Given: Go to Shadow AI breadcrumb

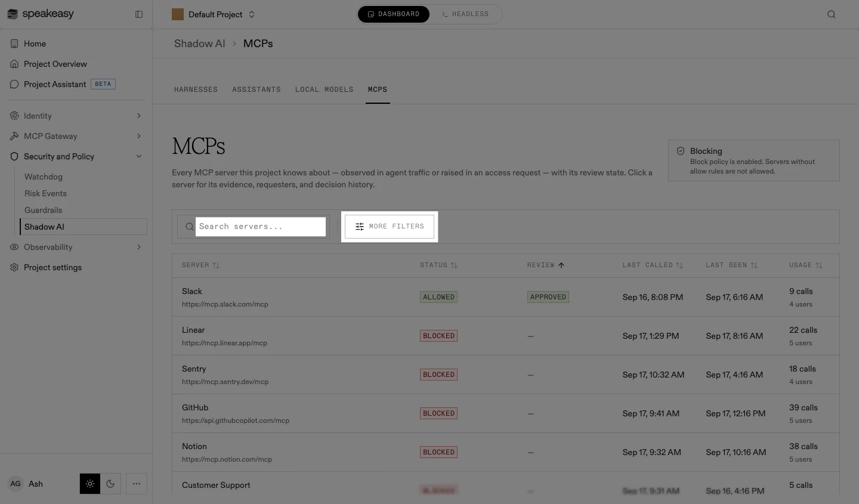Looking at the screenshot, I should pyautogui.click(x=200, y=44).
